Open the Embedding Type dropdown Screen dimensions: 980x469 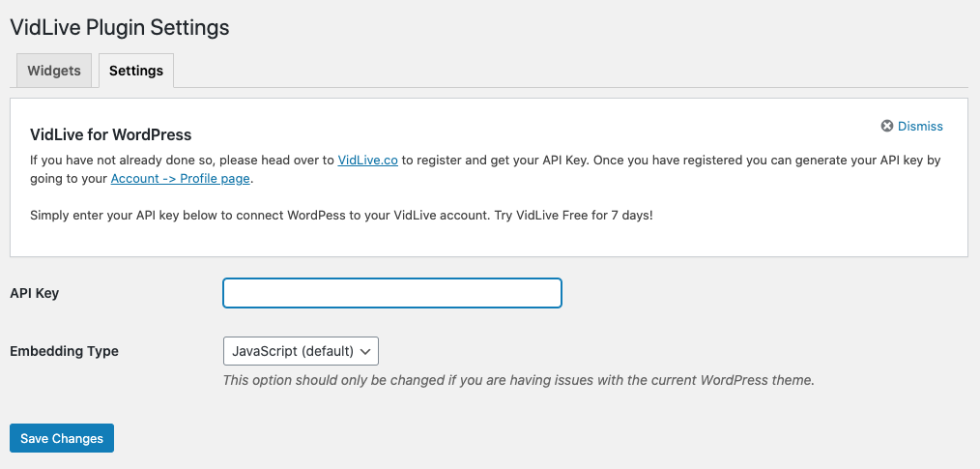tap(301, 351)
